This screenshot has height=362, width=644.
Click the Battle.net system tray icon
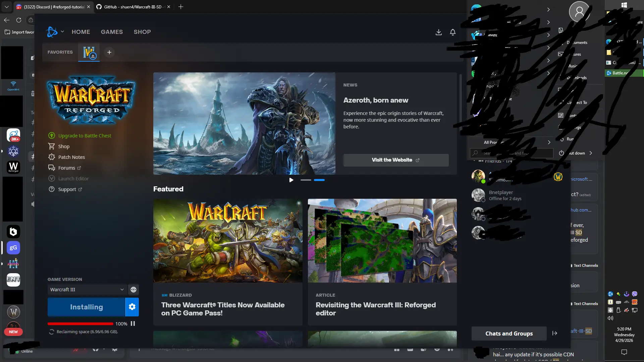pos(610,294)
